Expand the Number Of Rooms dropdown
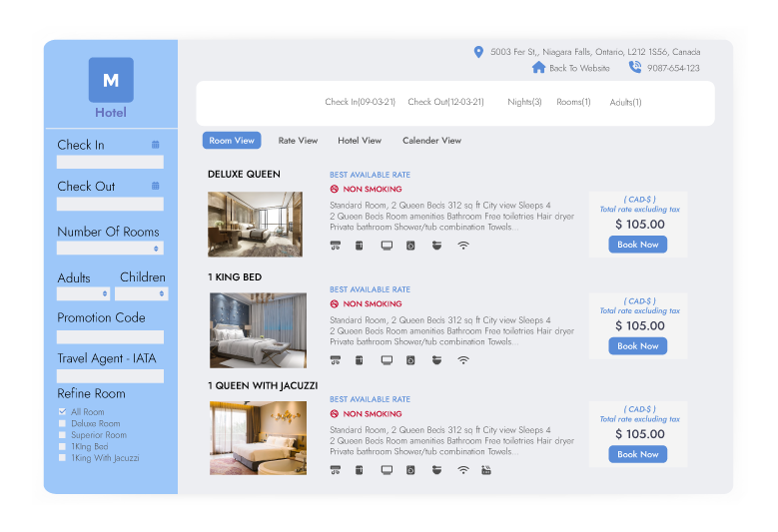The image size is (778, 532). [x=110, y=249]
